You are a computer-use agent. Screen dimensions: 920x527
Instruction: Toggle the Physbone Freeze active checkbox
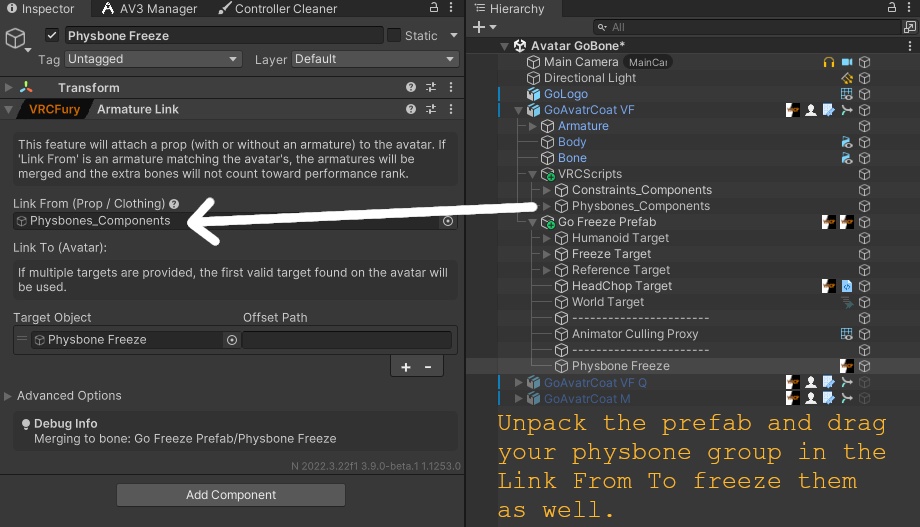click(52, 35)
